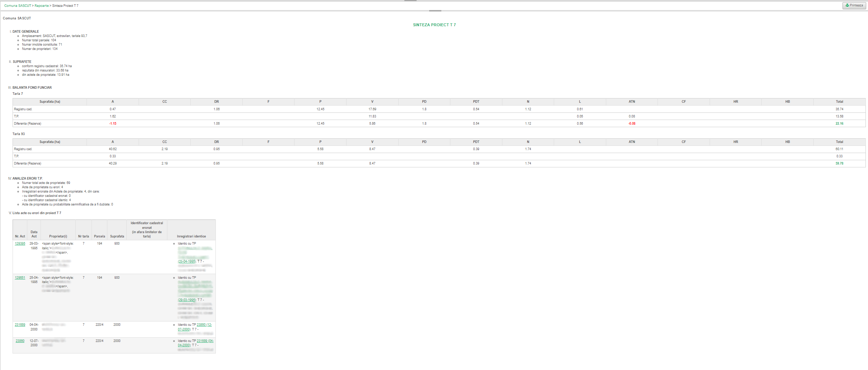Click the Inregistrari identice column header
Screen dimensions: 868x370
click(x=191, y=236)
